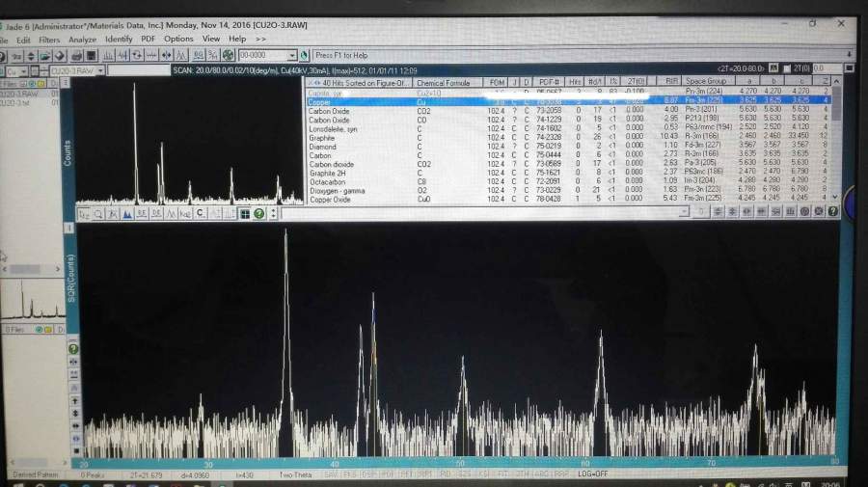The image size is (868, 487).
Task: Open the PDF menu
Action: pos(148,40)
